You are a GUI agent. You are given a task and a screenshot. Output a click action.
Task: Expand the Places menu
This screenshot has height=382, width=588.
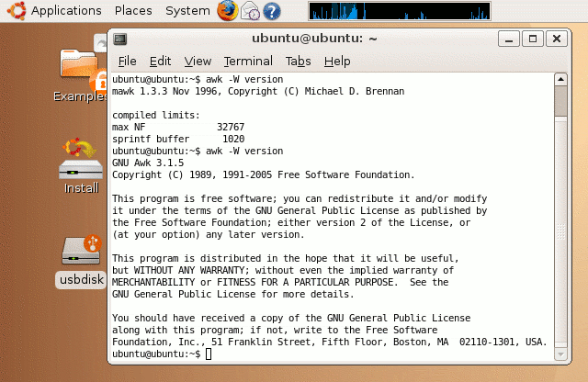pos(133,11)
